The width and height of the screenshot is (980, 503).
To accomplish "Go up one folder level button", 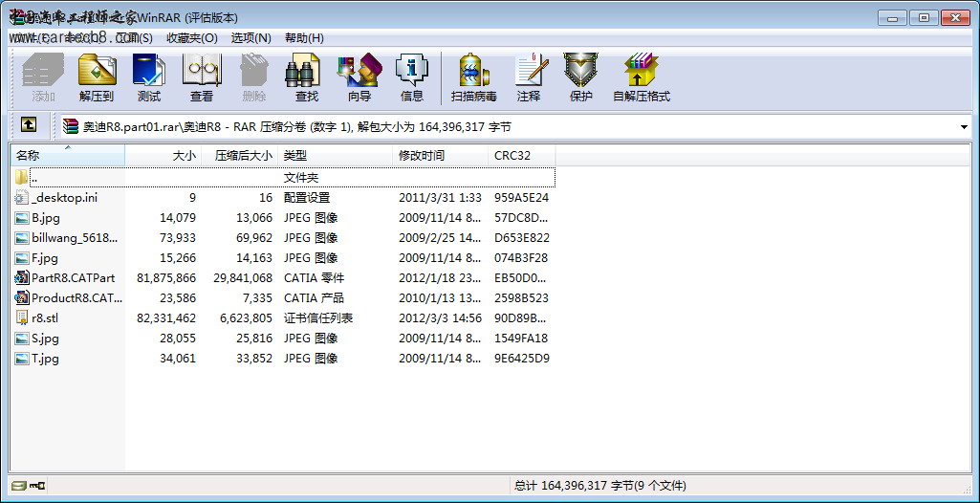I will pyautogui.click(x=28, y=125).
